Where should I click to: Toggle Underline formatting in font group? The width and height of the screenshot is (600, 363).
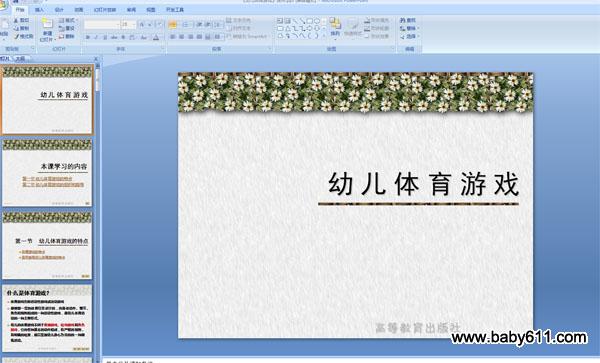point(105,37)
